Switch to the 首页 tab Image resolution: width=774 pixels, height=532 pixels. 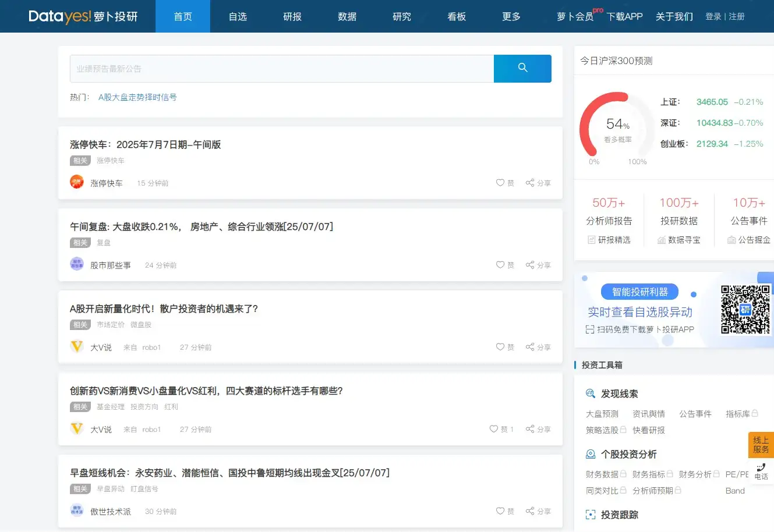pyautogui.click(x=182, y=16)
